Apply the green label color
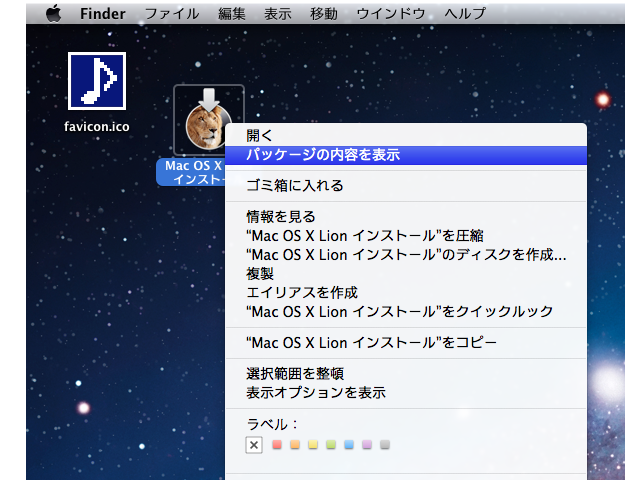Viewport: 632px width, 480px height. [x=331, y=445]
